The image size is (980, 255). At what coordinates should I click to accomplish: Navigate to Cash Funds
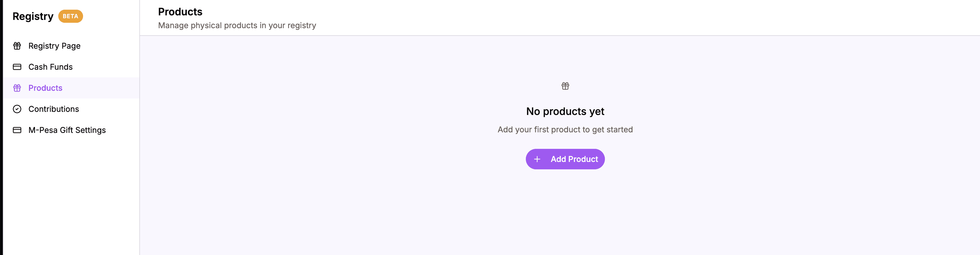coord(51,67)
